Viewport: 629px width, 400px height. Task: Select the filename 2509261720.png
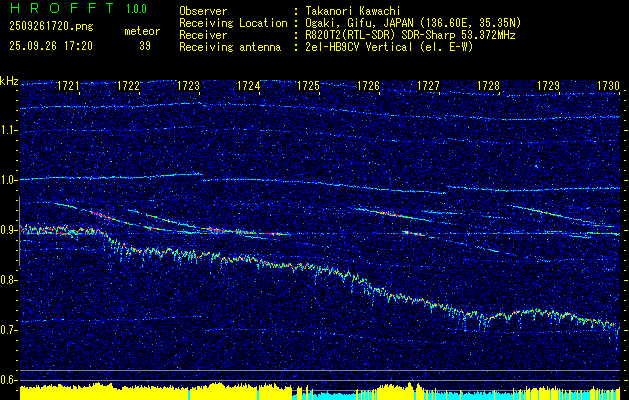(51, 27)
